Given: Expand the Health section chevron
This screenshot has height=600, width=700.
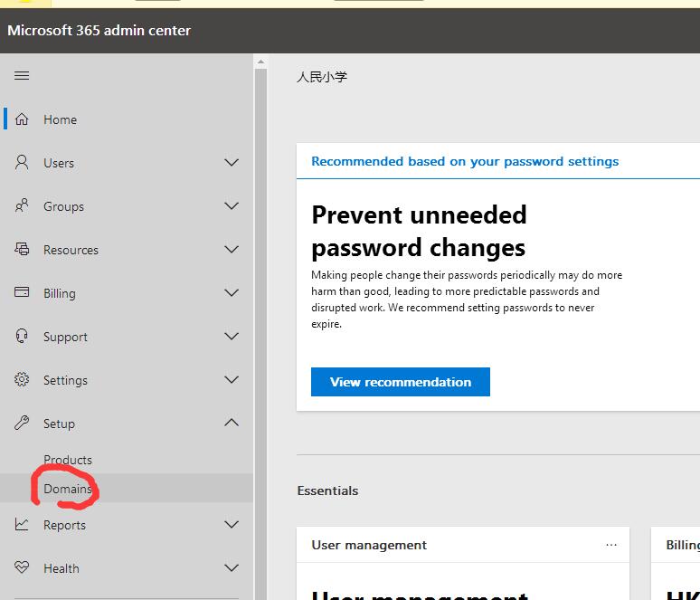Looking at the screenshot, I should 232,567.
